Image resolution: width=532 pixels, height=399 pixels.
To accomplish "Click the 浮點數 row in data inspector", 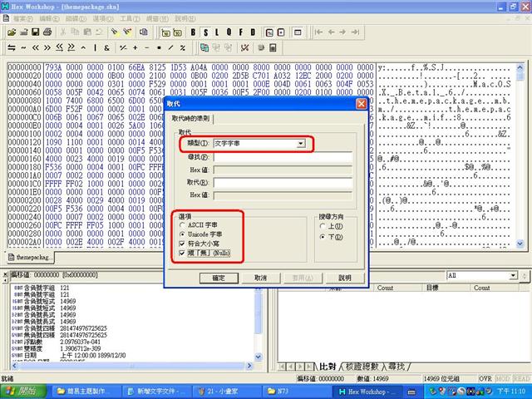I will 57,342.
